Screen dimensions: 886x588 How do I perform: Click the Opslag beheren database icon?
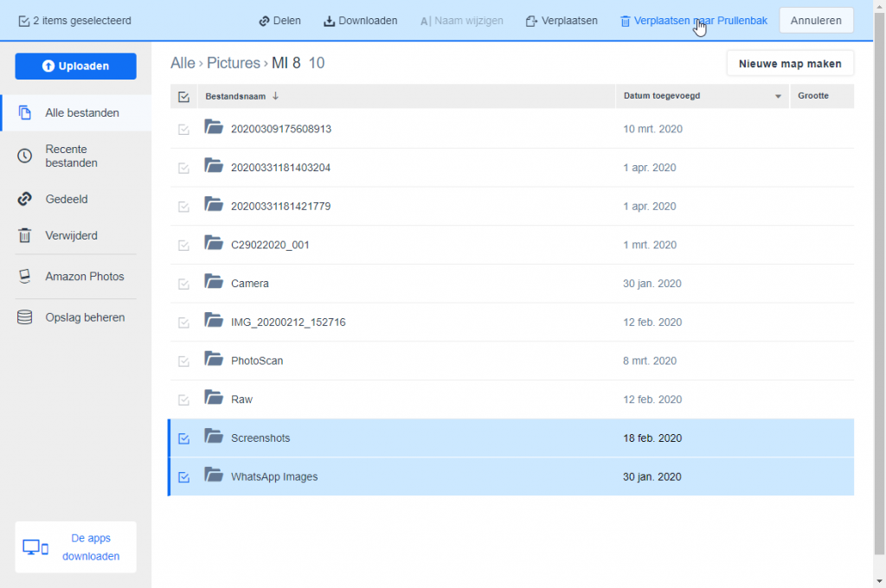[25, 317]
